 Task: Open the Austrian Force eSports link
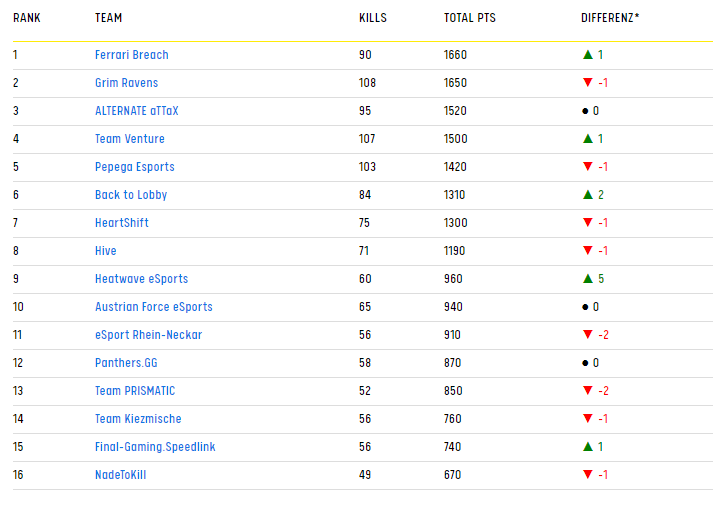pyautogui.click(x=154, y=307)
